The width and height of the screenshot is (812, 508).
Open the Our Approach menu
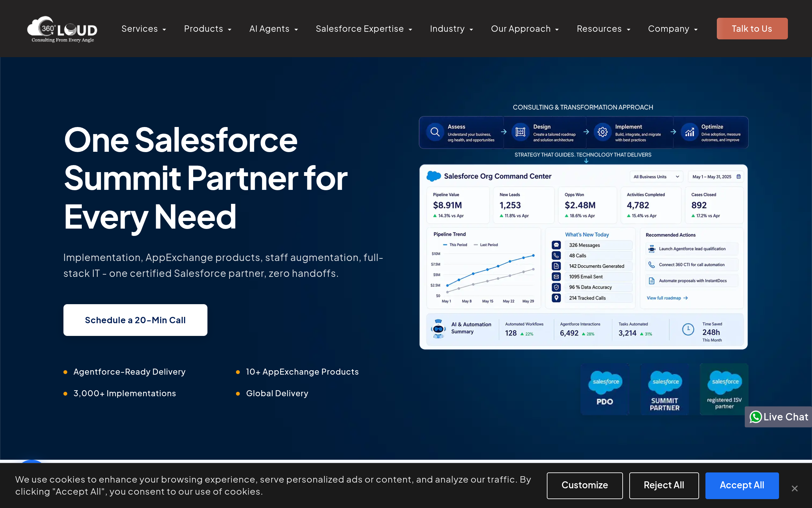[521, 29]
